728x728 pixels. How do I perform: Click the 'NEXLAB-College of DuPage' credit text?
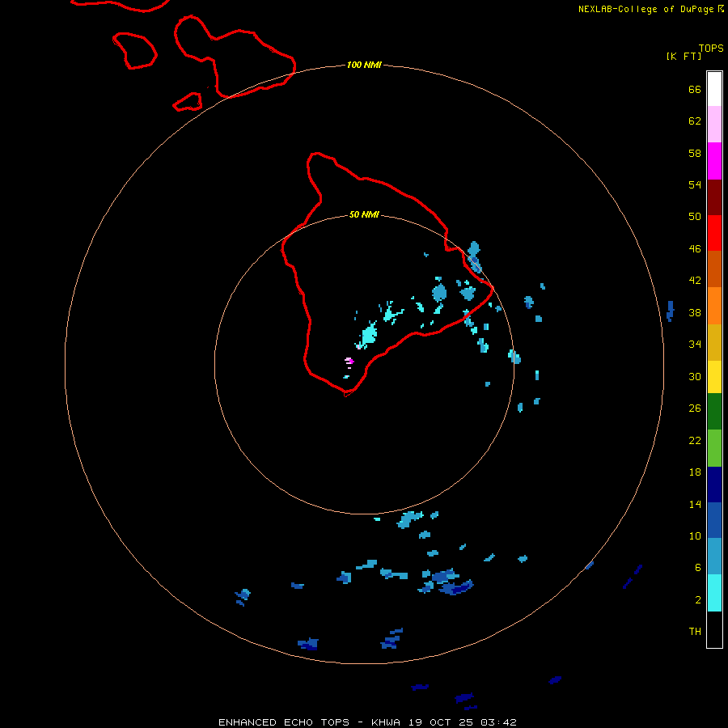coord(645,9)
